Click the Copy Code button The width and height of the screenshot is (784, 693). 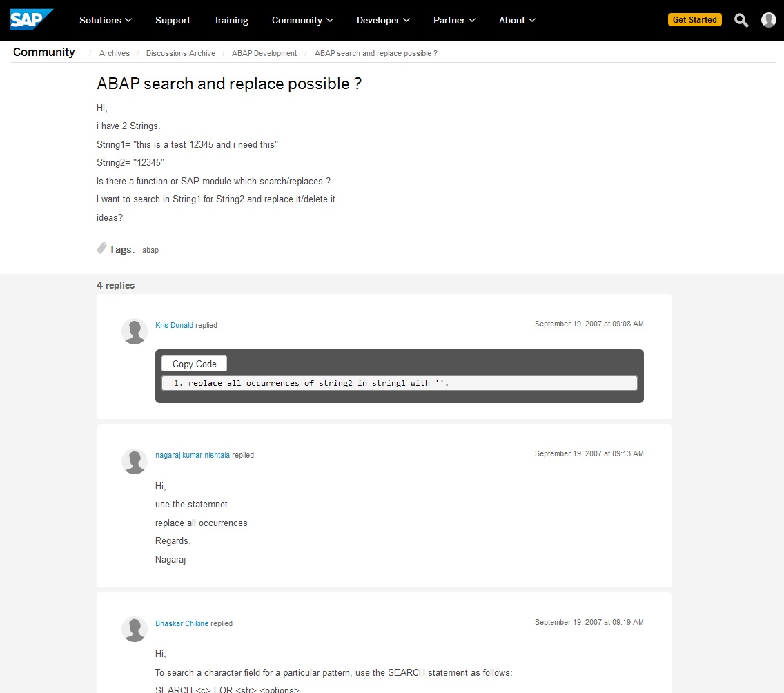click(x=193, y=363)
